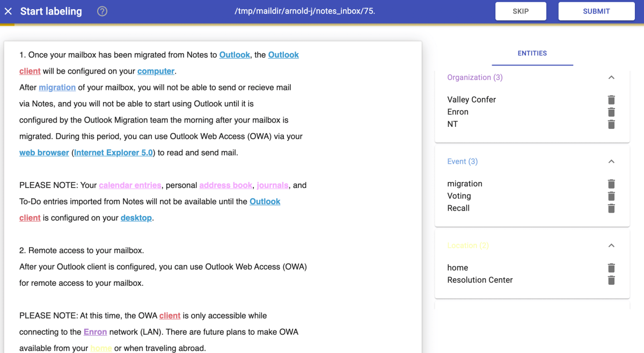This screenshot has height=353, width=644.
Task: Click the Internet Explorer 5.0 link
Action: tap(113, 152)
